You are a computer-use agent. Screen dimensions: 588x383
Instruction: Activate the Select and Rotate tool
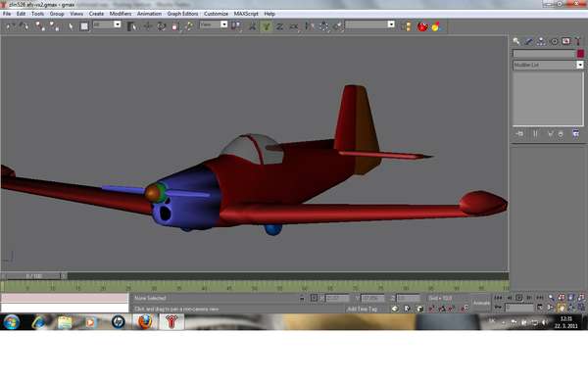[x=162, y=26]
